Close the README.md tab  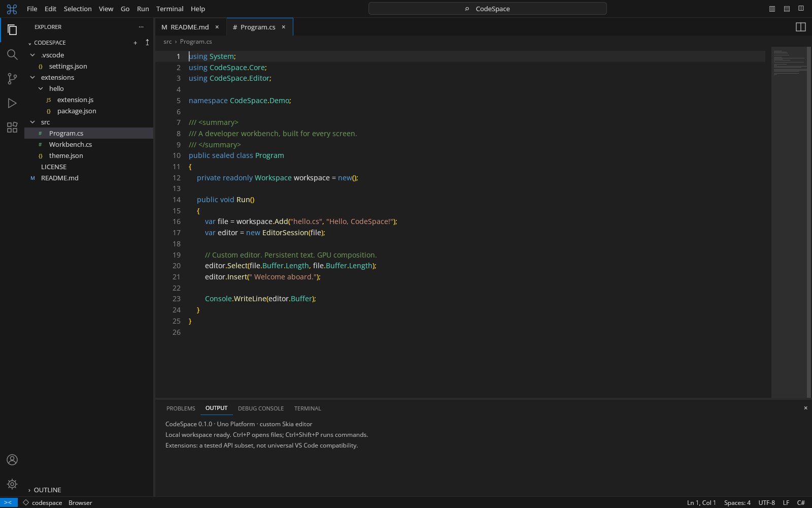[217, 27]
